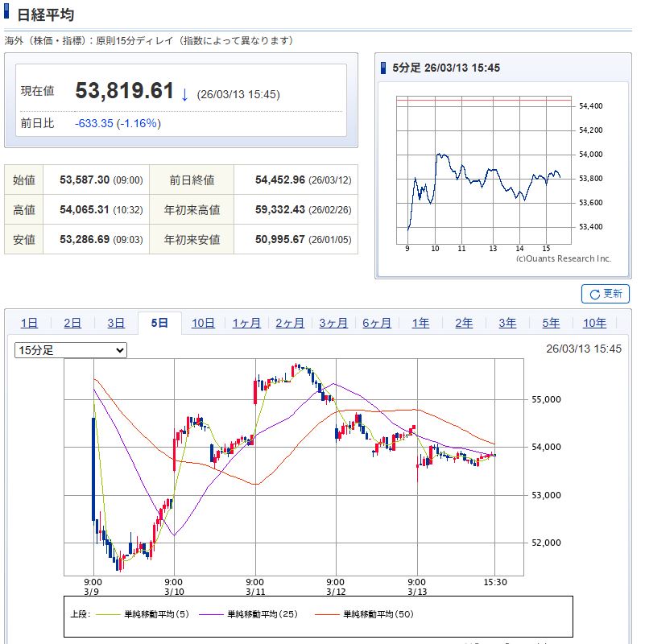Select the 2年 period tab
This screenshot has height=644, width=645.
(x=464, y=323)
